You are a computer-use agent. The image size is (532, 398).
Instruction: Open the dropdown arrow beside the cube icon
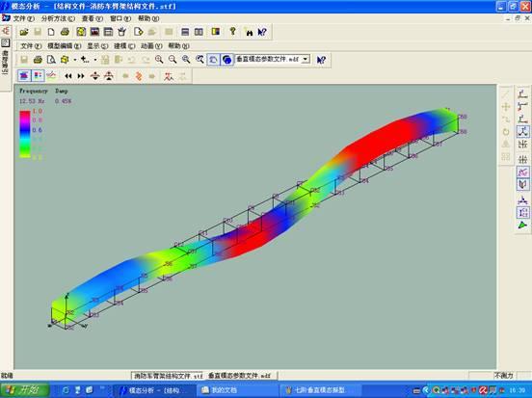[75, 60]
